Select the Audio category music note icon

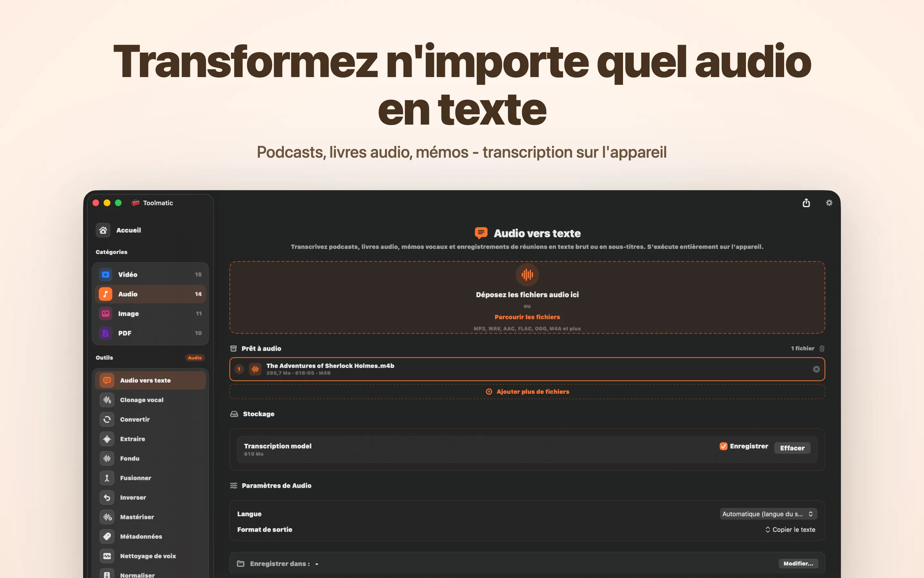[106, 294]
